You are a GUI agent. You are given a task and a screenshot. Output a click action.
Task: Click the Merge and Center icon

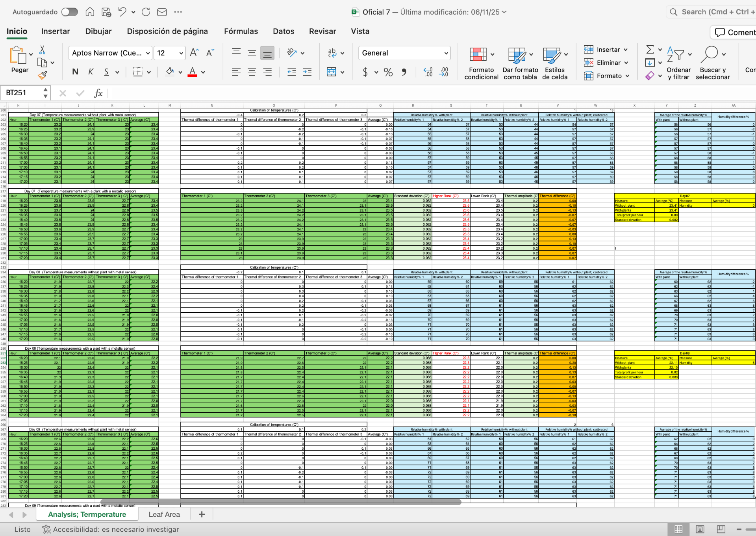[332, 72]
